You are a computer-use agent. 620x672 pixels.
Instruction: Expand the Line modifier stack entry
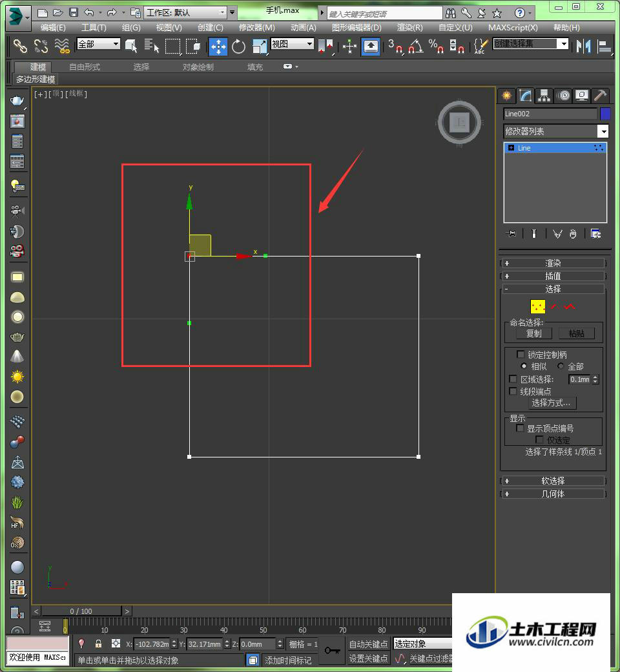(511, 148)
